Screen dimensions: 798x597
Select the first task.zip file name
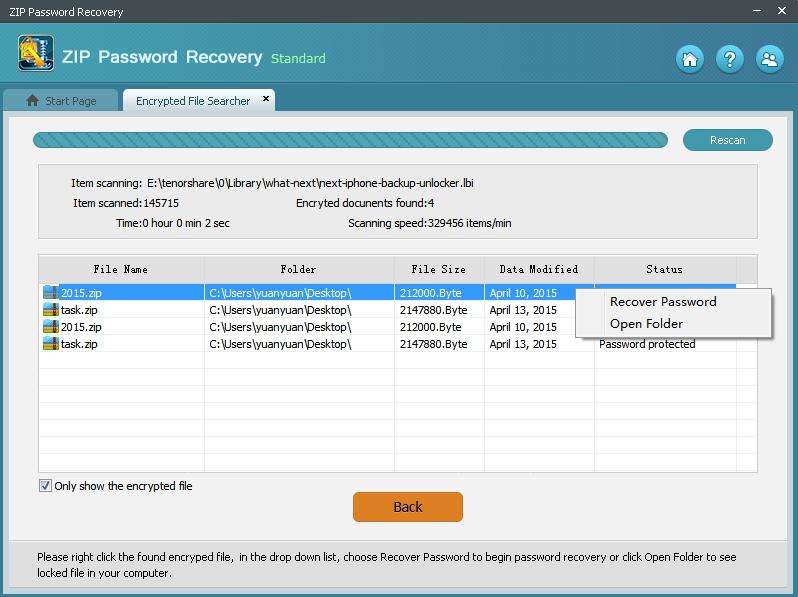pyautogui.click(x=79, y=310)
